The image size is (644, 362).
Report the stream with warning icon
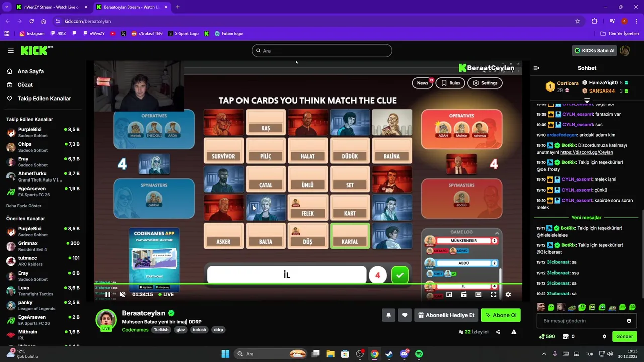(514, 332)
